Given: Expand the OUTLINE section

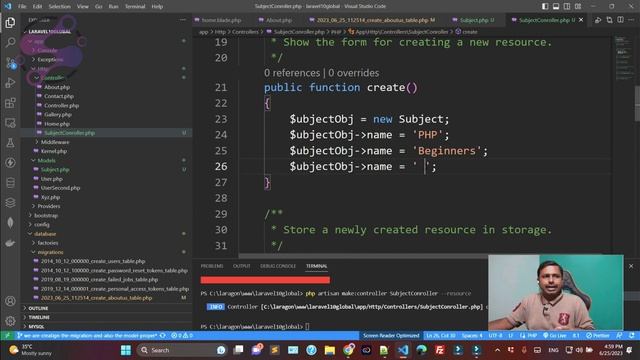Looking at the screenshot, I should point(38,308).
